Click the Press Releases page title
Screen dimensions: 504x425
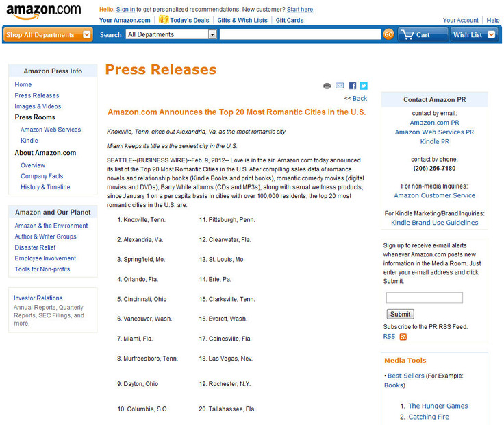161,69
